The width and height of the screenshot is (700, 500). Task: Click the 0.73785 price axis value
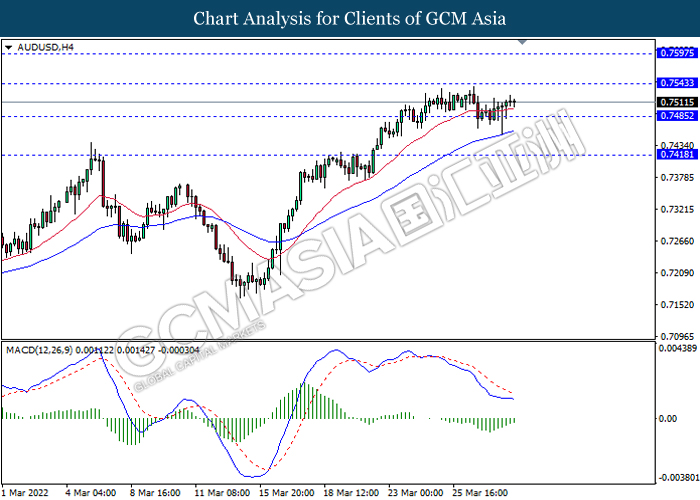coord(677,178)
